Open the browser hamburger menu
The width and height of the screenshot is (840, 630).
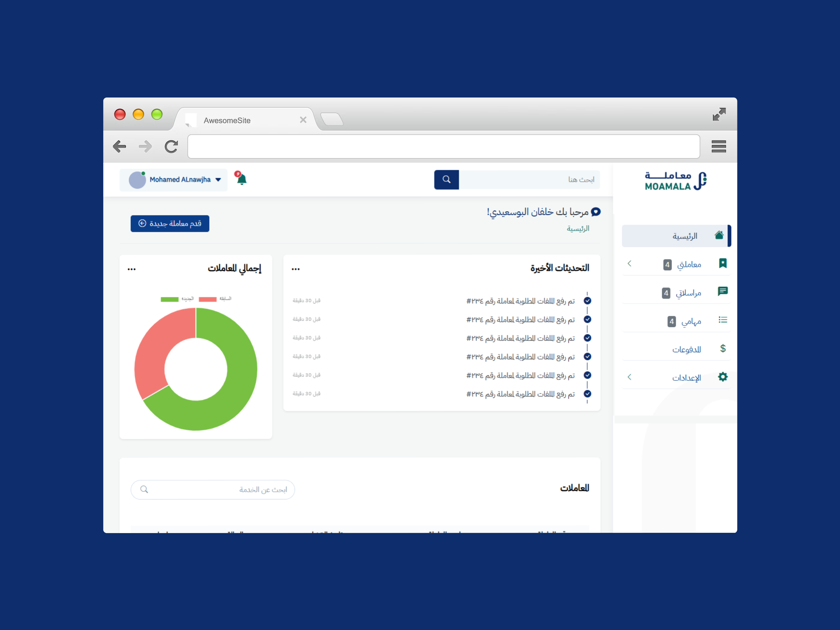point(718,146)
